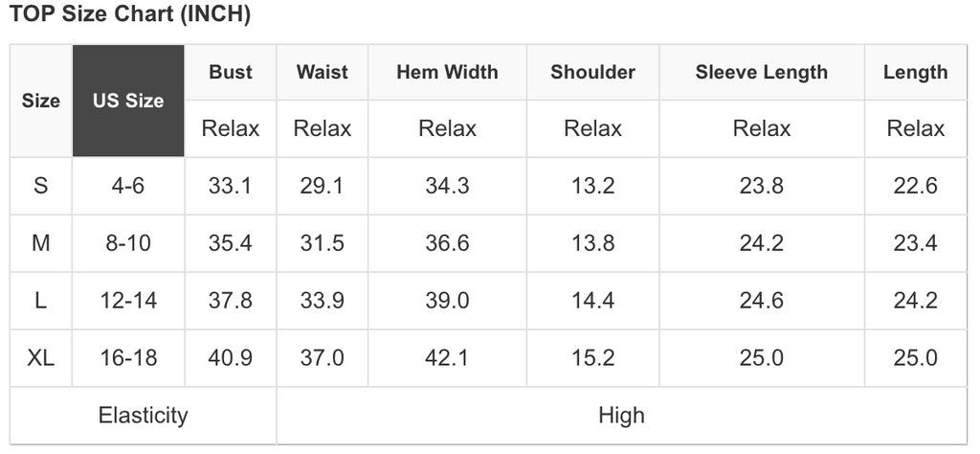Click the 12-14 US size cell
This screenshot has height=454, width=980.
pyautogui.click(x=128, y=301)
